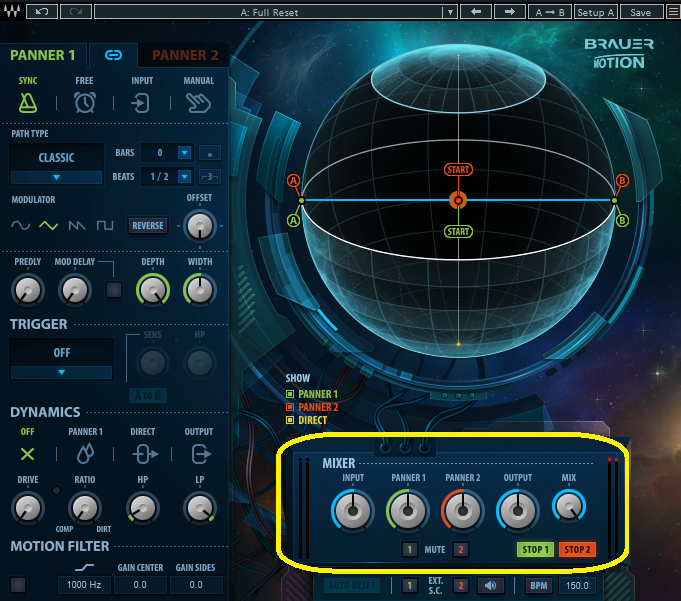
Task: Choose the Input mode icon
Action: (142, 102)
